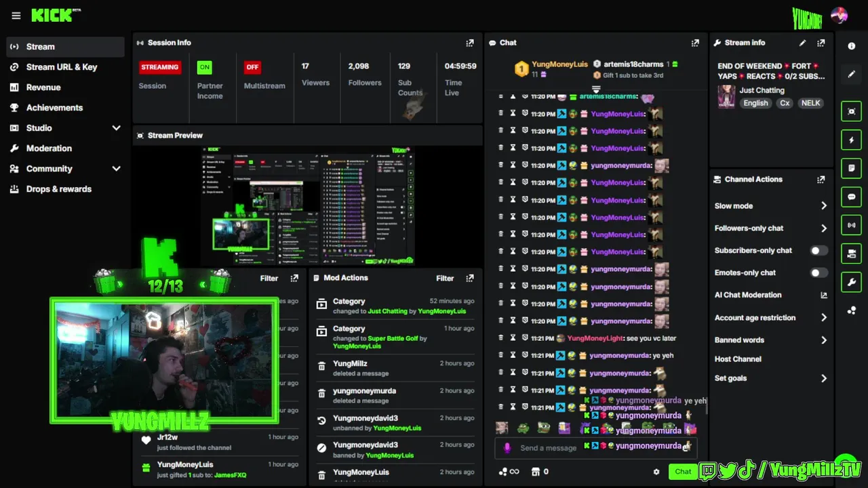Viewport: 868px width, 488px height.
Task: Toggle lightning bolt widget in right toolbar
Action: click(x=852, y=140)
